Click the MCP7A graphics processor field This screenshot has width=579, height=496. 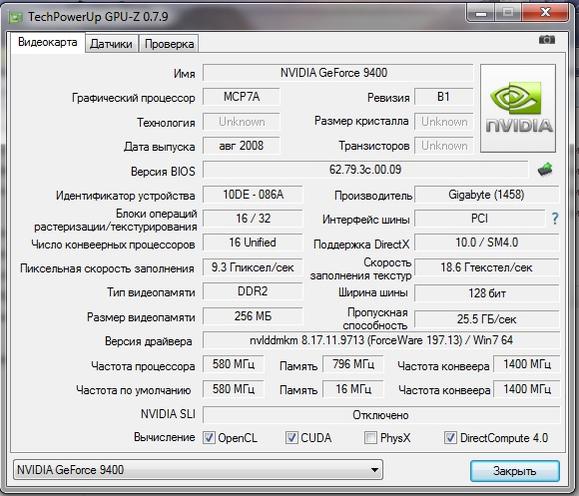(x=241, y=97)
